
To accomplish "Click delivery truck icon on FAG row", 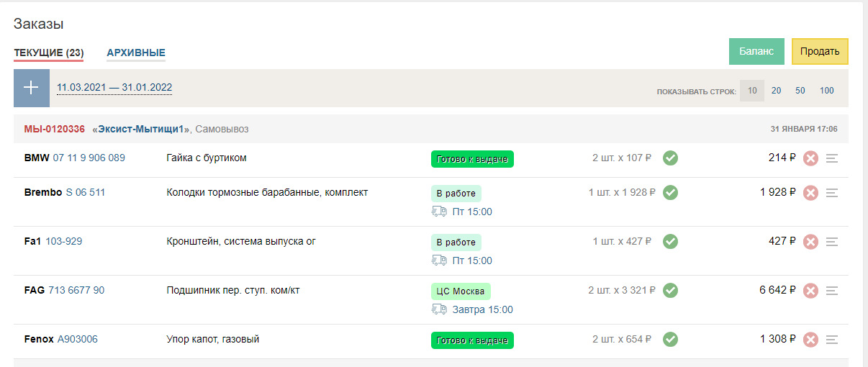I will (x=439, y=309).
